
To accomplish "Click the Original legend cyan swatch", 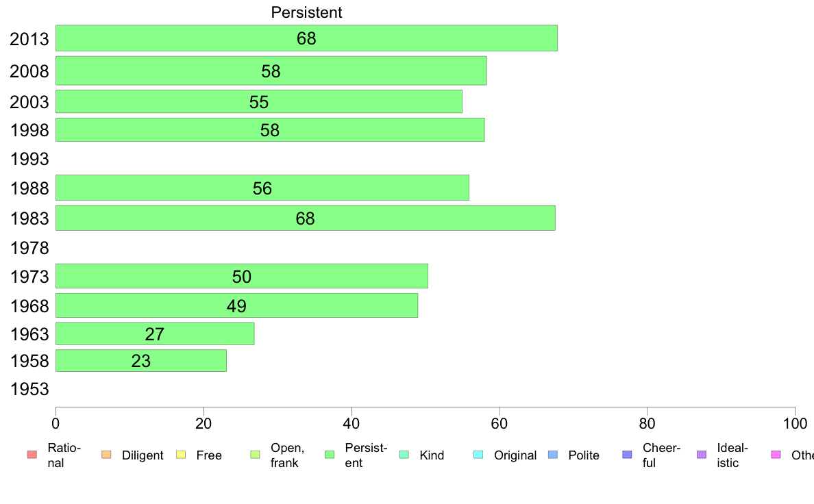I will (x=478, y=455).
